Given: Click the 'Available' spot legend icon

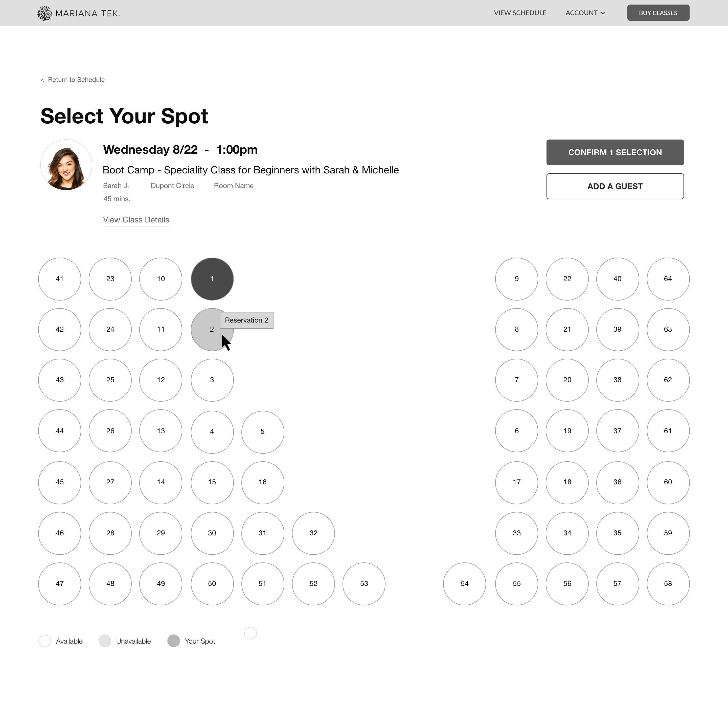Looking at the screenshot, I should click(x=45, y=641).
